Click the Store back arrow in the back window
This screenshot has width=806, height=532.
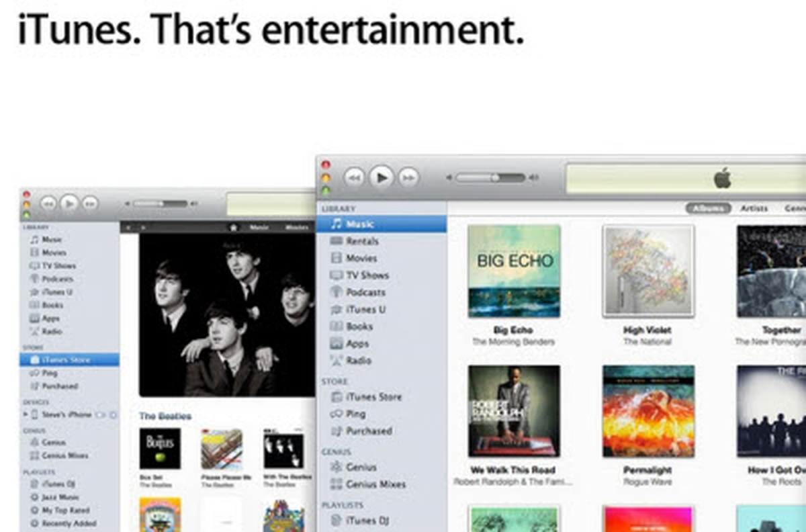click(128, 228)
